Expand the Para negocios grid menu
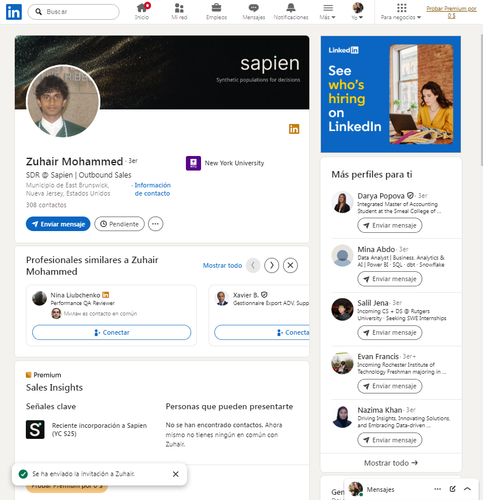Image resolution: width=483 pixels, height=500 pixels. [401, 12]
